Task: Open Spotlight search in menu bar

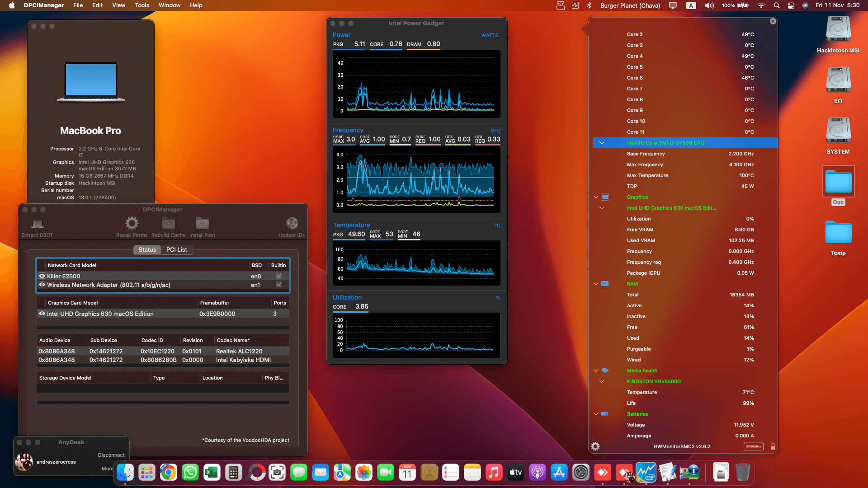Action: pos(777,5)
